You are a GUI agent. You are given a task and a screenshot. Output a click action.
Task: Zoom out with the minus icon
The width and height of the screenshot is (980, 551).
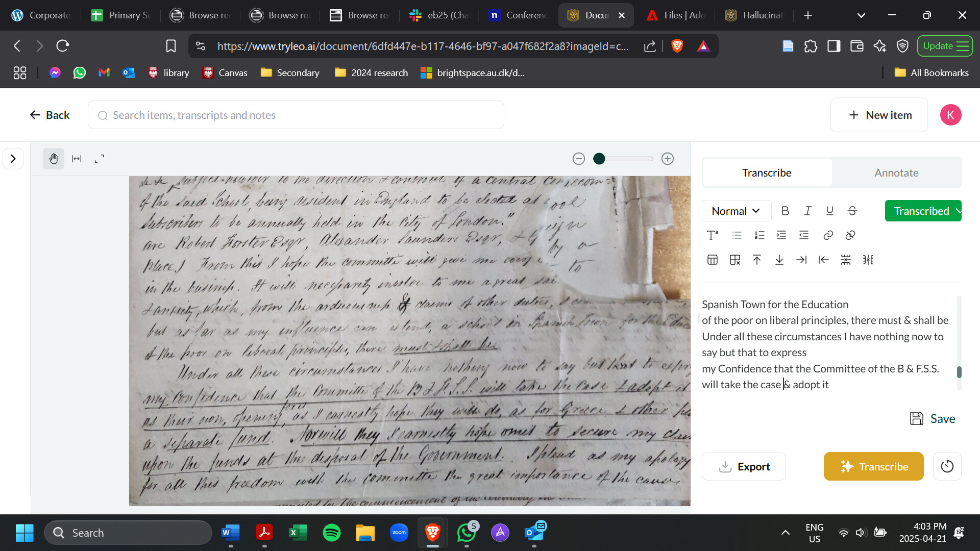tap(578, 159)
